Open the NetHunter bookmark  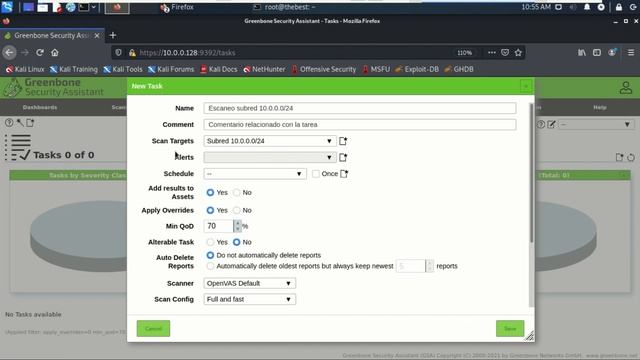pyautogui.click(x=264, y=69)
